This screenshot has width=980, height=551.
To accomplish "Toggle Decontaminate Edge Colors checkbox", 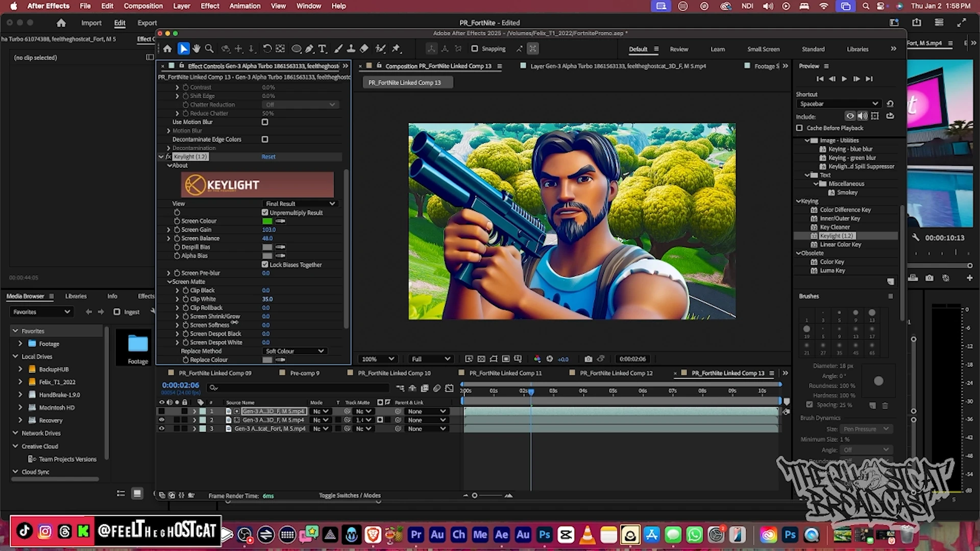I will point(265,139).
